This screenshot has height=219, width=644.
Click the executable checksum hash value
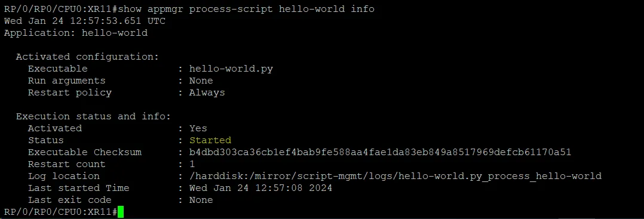[380, 152]
